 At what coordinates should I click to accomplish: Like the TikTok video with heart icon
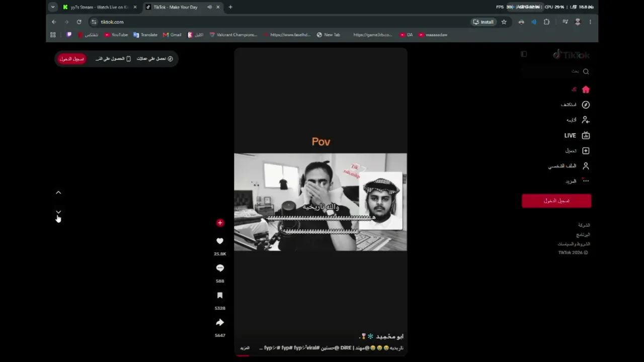click(x=220, y=241)
